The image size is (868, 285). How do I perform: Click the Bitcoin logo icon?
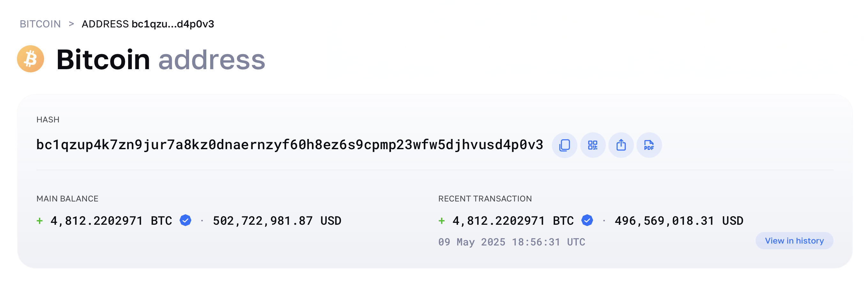coord(31,59)
